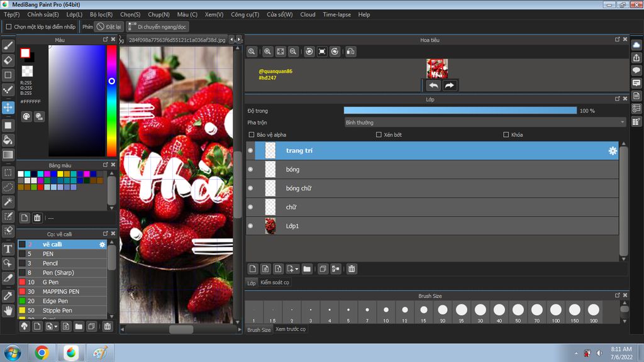Open the Bộ lọc(R) menu
This screenshot has height=362, width=644.
coord(101,14)
